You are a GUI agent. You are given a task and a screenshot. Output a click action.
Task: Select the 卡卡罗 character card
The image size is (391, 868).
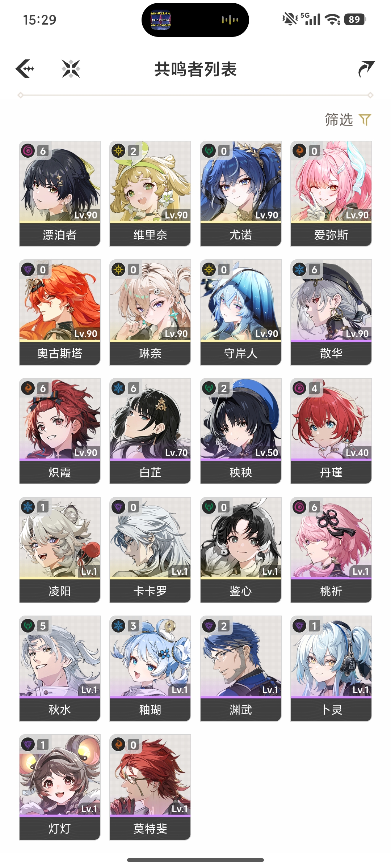point(150,550)
